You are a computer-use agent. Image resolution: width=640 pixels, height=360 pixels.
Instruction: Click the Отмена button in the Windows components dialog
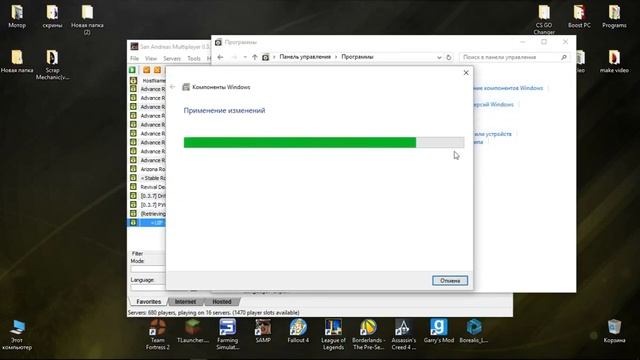click(x=450, y=280)
